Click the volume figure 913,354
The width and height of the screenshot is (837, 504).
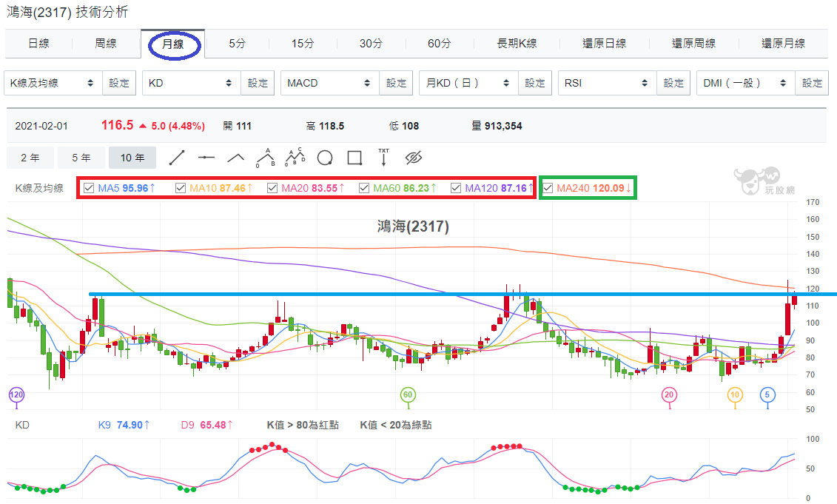coord(503,126)
